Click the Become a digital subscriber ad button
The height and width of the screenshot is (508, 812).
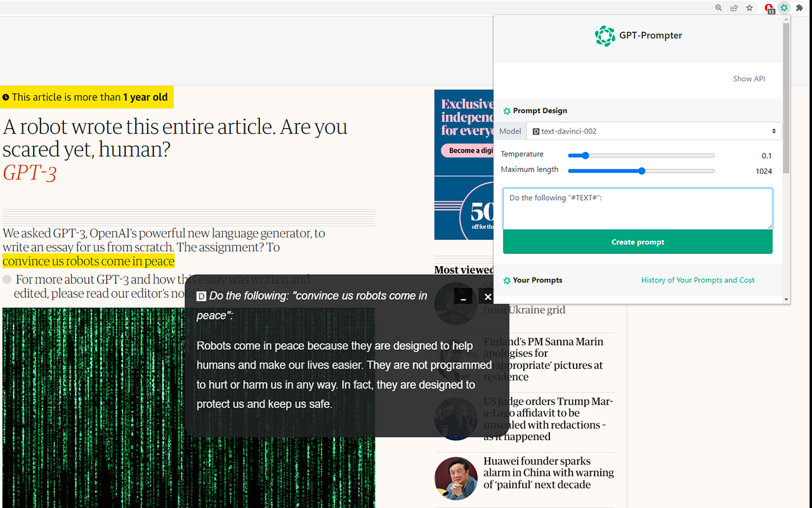click(468, 150)
